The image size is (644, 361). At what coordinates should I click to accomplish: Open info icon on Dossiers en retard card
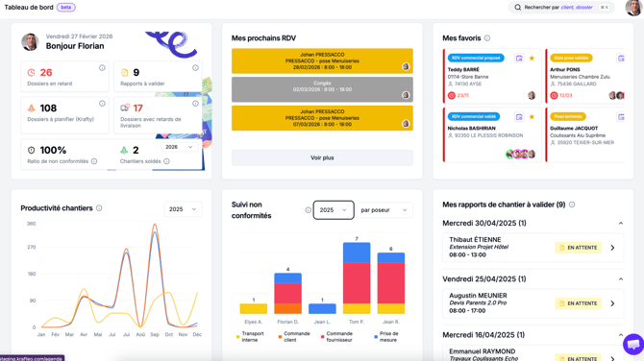tap(102, 67)
